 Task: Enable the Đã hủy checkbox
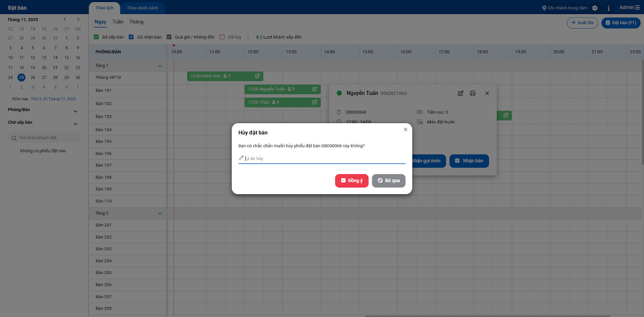222,37
